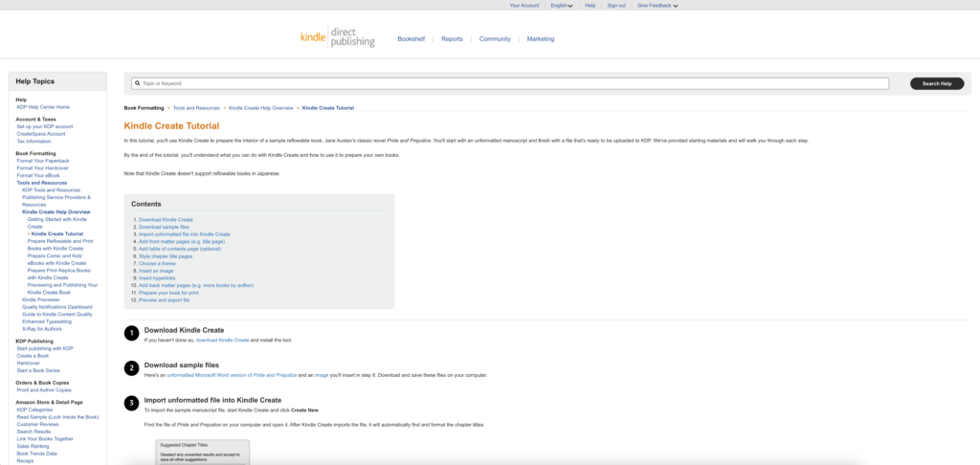Open Set up your KDP account
Viewport: 980px width, 465px height.
[44, 126]
